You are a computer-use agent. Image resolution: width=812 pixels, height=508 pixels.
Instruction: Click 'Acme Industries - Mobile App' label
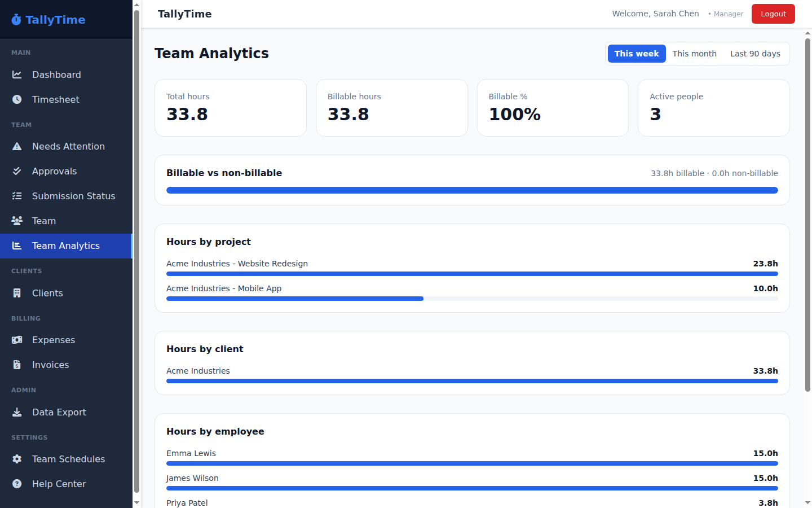click(x=224, y=288)
